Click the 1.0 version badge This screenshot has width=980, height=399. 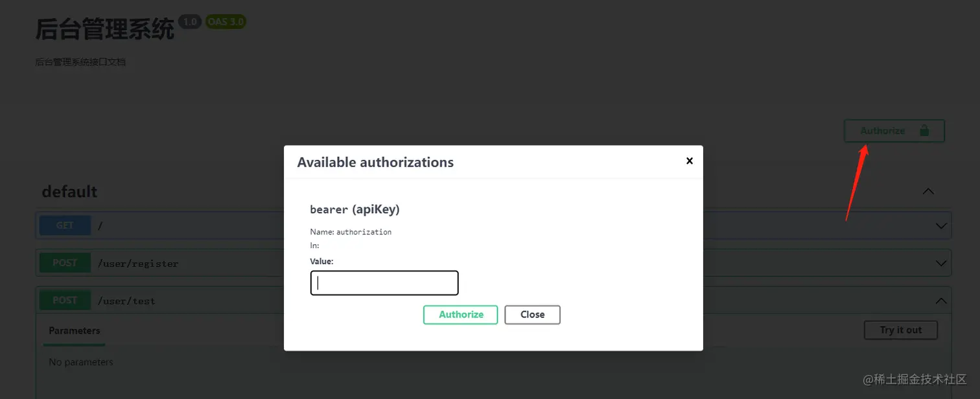coord(190,22)
